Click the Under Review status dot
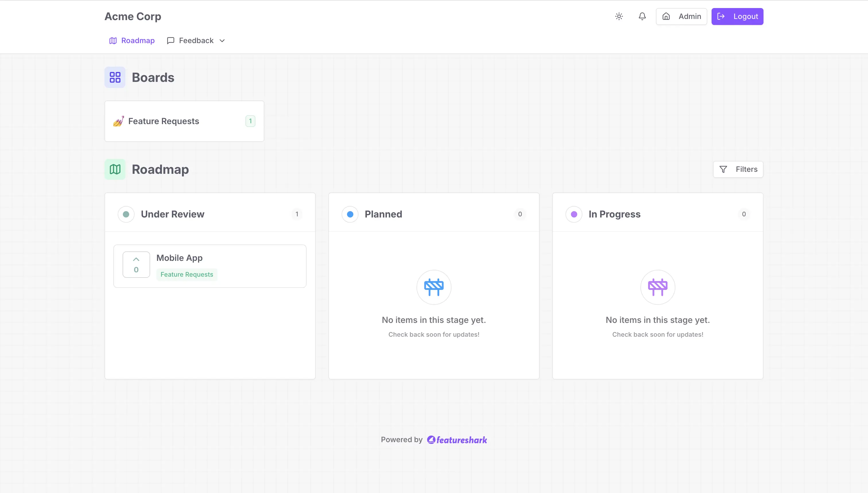 pos(126,214)
